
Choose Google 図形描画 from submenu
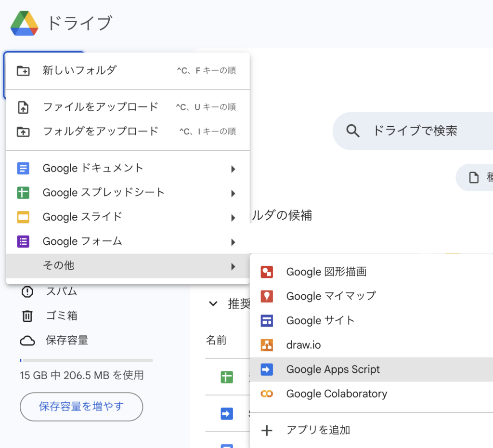click(371, 272)
